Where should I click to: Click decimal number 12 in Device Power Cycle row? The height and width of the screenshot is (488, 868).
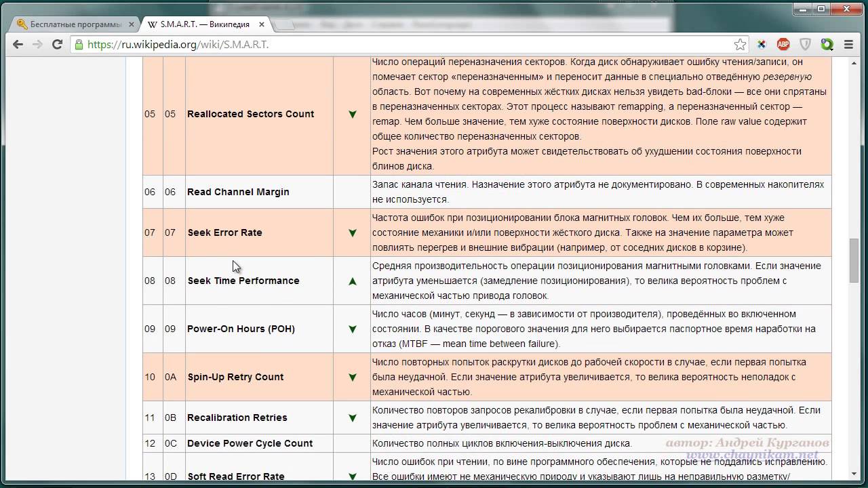pos(149,443)
